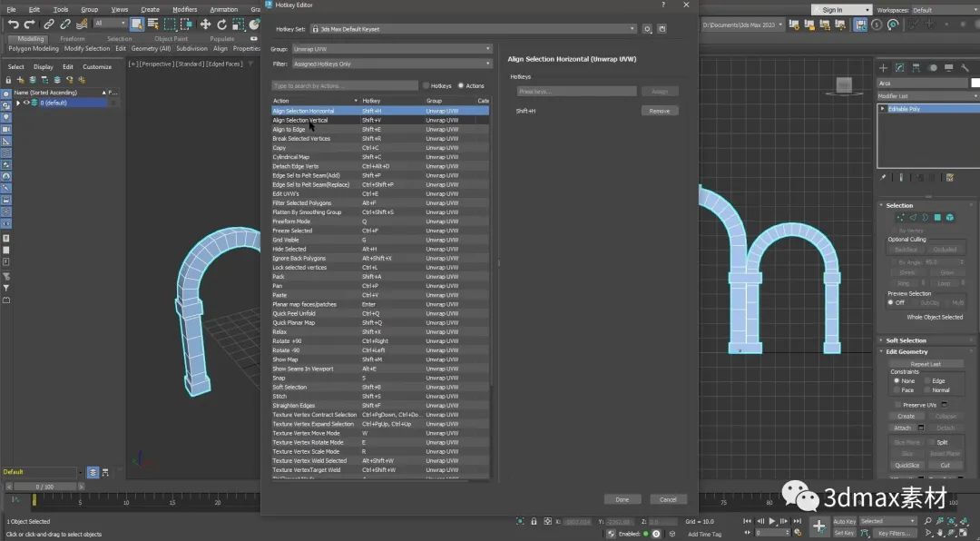Activate Select and Scale tool

point(238,25)
